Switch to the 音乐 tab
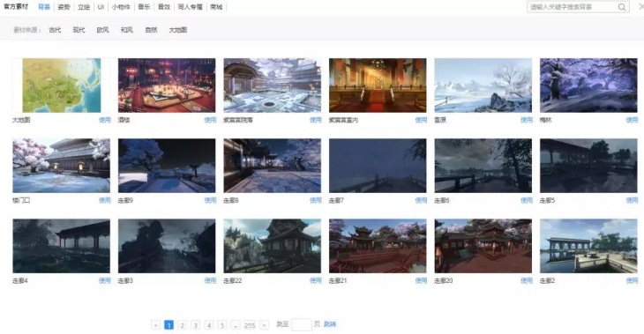The image size is (644, 334). [x=144, y=7]
